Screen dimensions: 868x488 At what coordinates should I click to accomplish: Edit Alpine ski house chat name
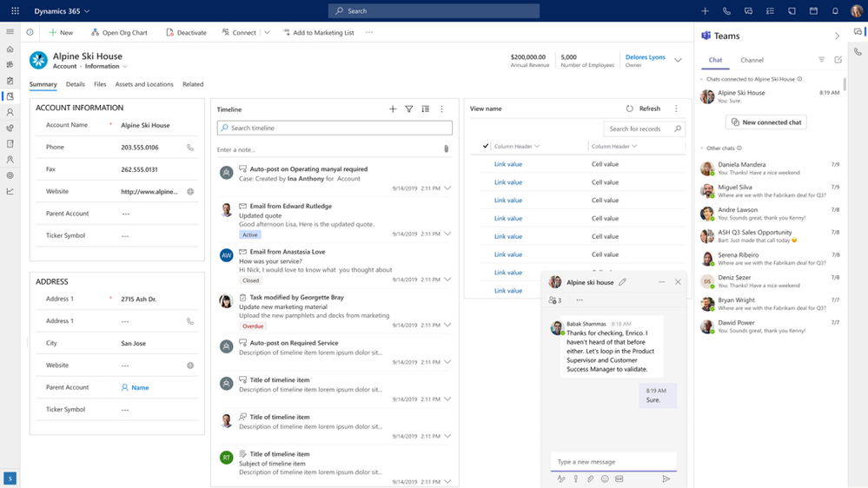click(x=622, y=282)
